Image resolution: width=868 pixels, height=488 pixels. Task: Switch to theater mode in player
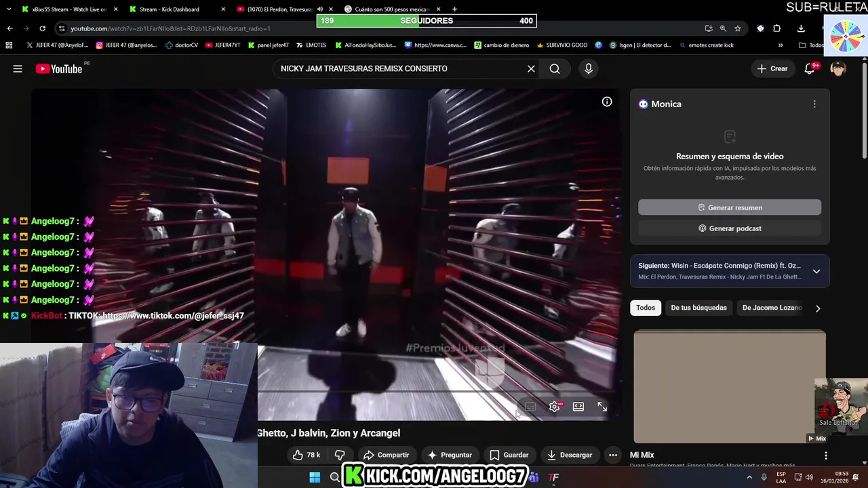pyautogui.click(x=578, y=407)
